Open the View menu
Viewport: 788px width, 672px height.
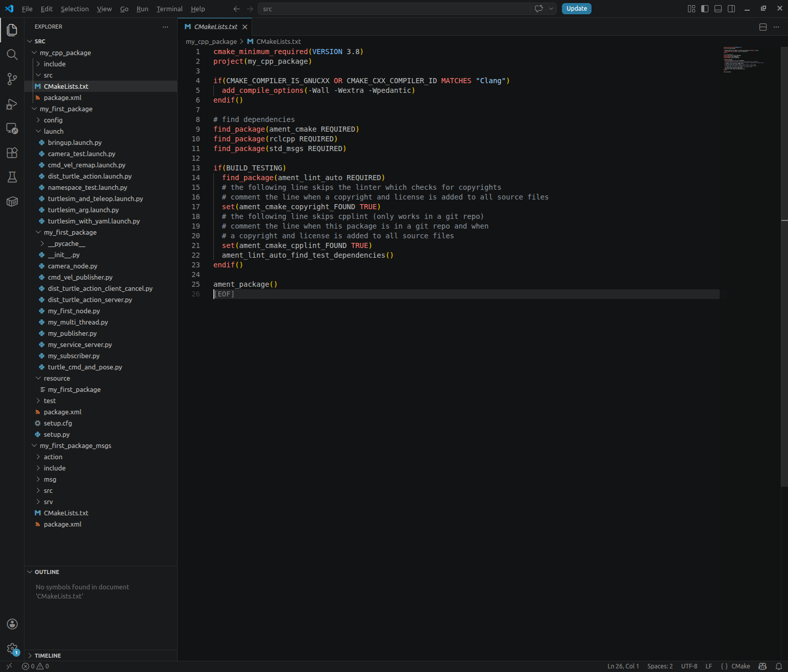click(104, 9)
